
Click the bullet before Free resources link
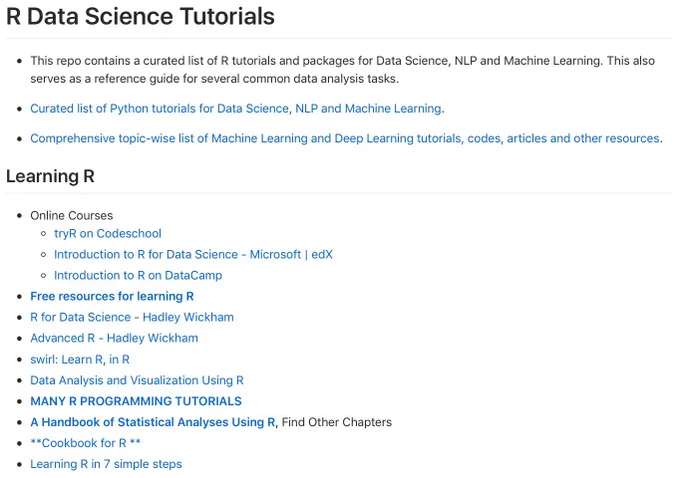19,297
